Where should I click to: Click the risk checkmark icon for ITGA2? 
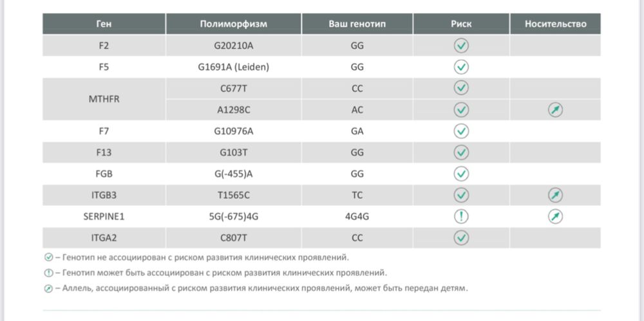coord(461,237)
